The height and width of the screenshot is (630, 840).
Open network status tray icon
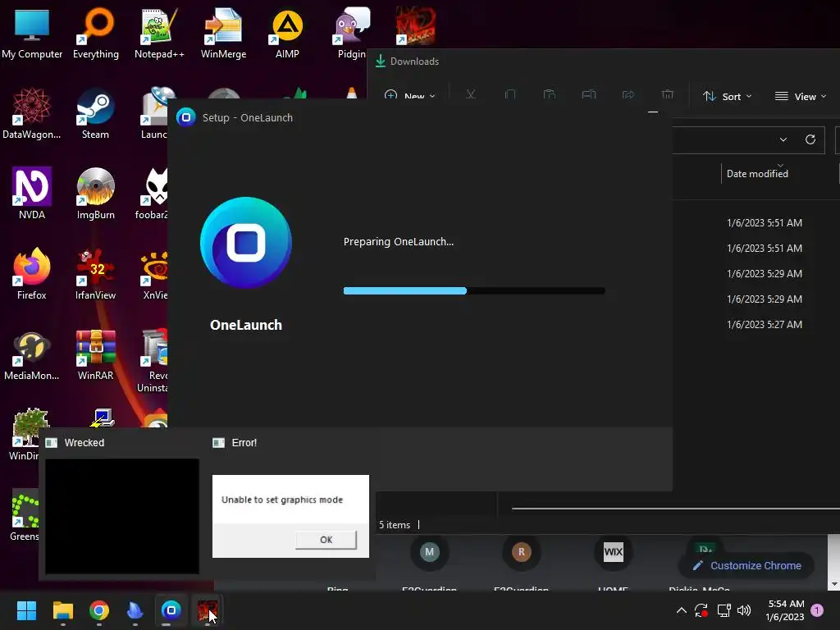724,610
